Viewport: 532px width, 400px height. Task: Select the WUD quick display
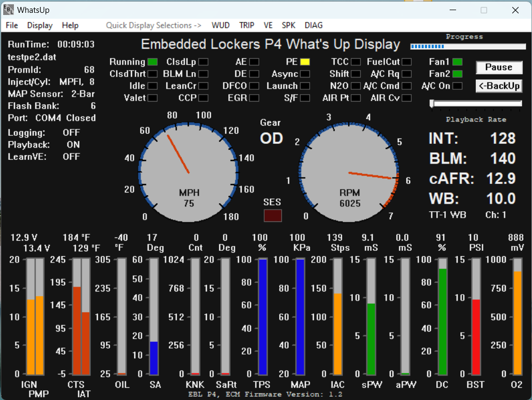[221, 25]
